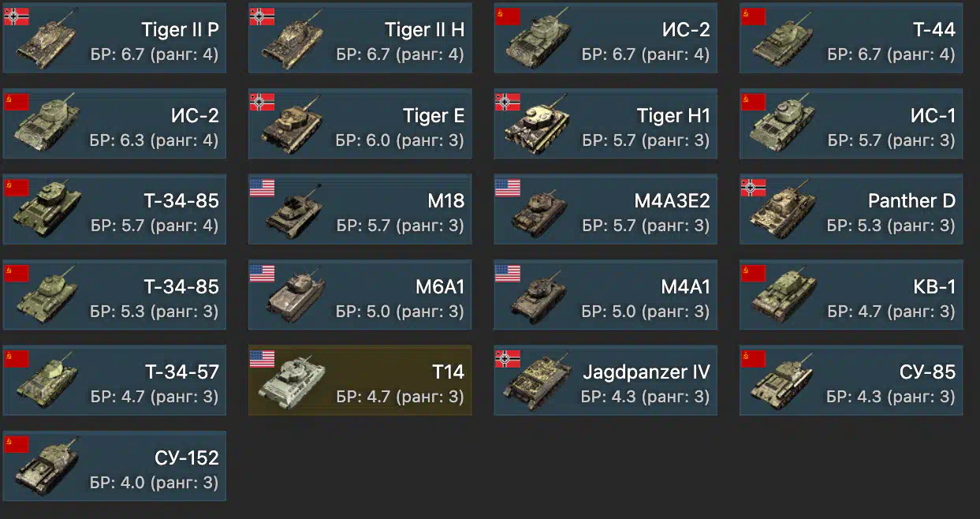Select the ИС-2 card with БР 6.3
Viewport: 980px width, 519px height.
tap(114, 125)
